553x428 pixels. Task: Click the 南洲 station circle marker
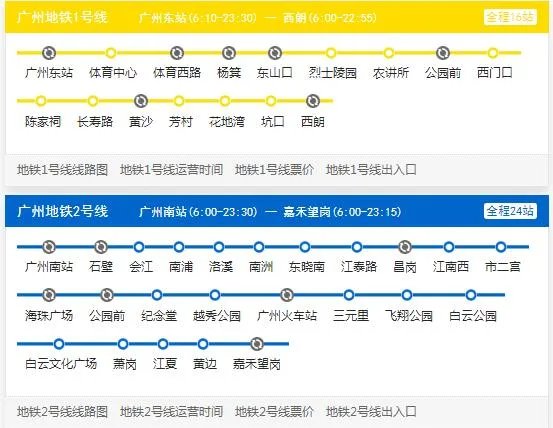pyautogui.click(x=259, y=247)
